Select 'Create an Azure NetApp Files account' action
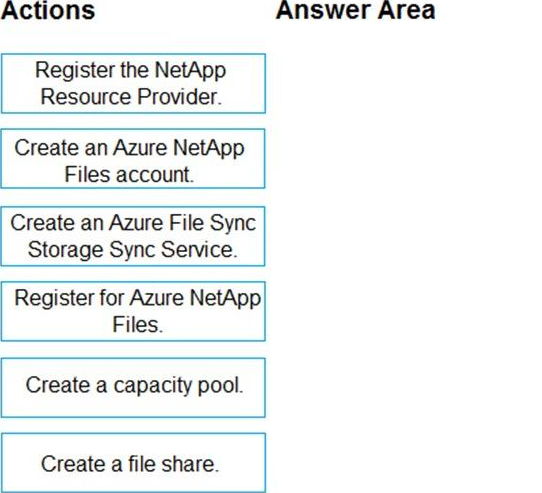Screen dimensions: 542x493 click(133, 159)
